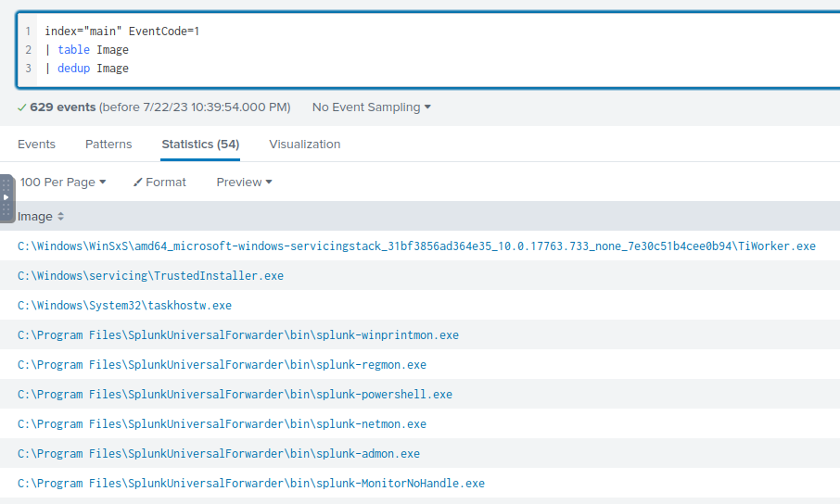The height and width of the screenshot is (504, 840).
Task: Click the splunk-powershell.exe row value
Action: [235, 395]
